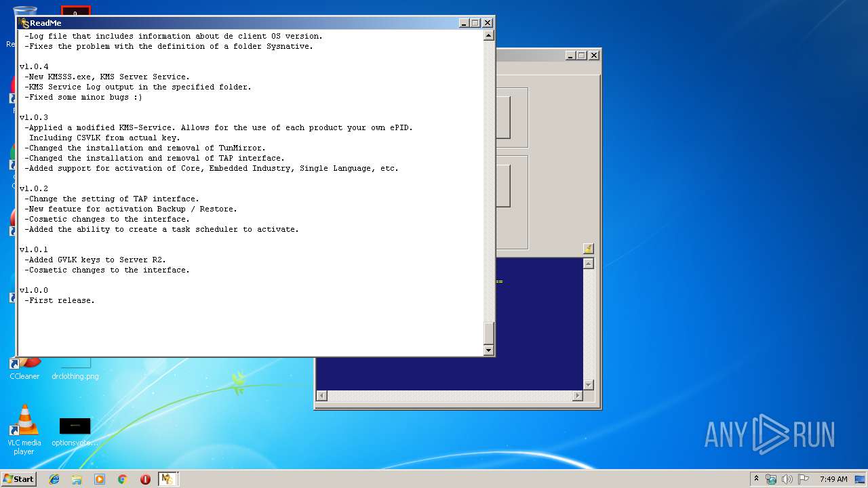The height and width of the screenshot is (488, 868).
Task: Click log pane scroll up arrow
Action: (588, 264)
